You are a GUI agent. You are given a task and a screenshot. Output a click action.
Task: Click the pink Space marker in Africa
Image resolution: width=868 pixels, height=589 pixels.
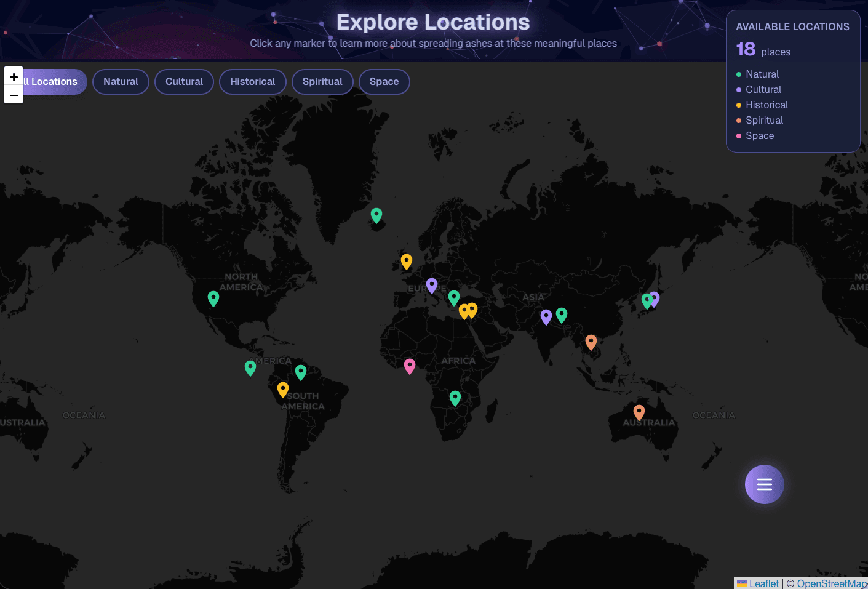pos(410,366)
